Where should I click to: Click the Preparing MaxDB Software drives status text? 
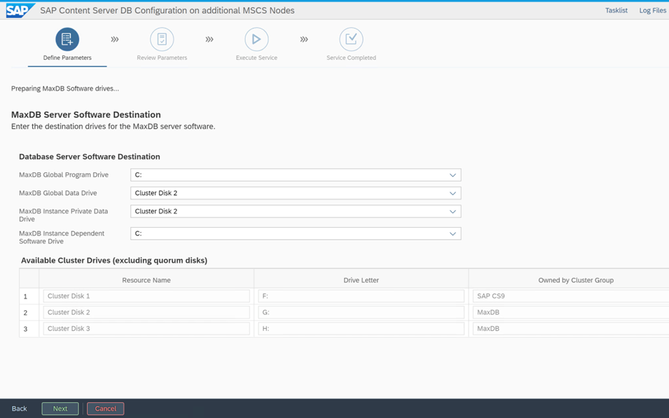pos(65,89)
